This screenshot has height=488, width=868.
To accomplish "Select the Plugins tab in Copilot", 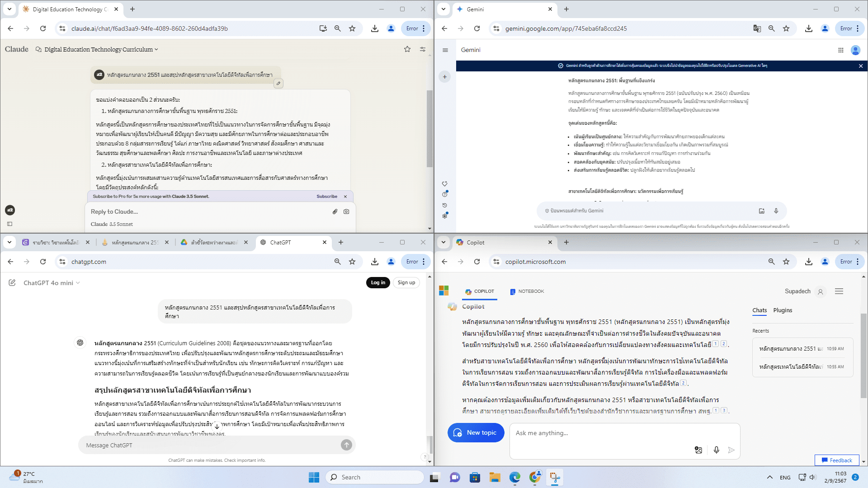I will click(783, 310).
